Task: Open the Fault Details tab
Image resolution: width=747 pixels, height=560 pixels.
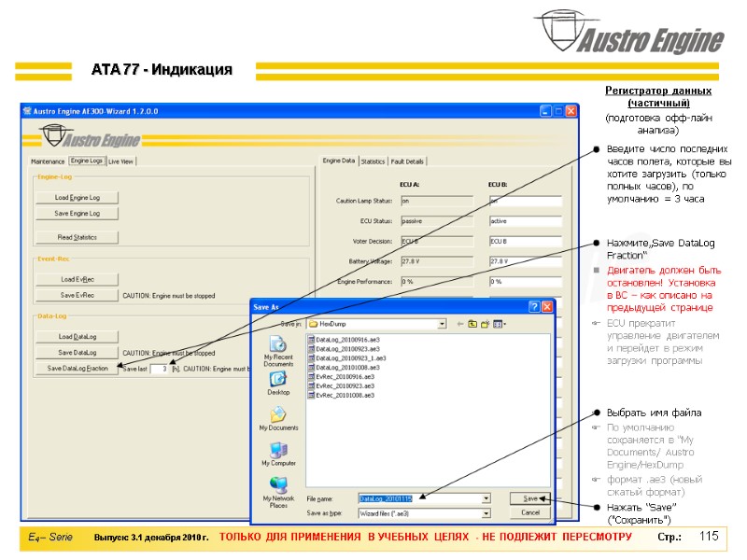Action: [x=407, y=161]
